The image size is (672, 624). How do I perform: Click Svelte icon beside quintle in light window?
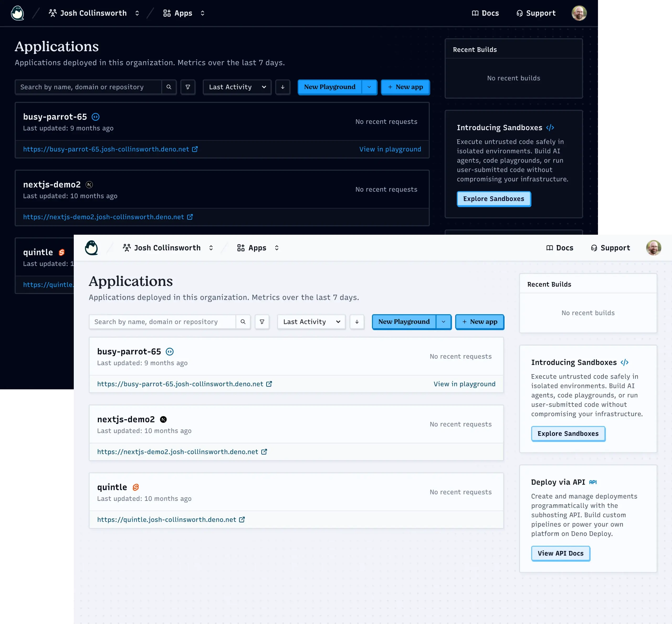click(x=136, y=487)
